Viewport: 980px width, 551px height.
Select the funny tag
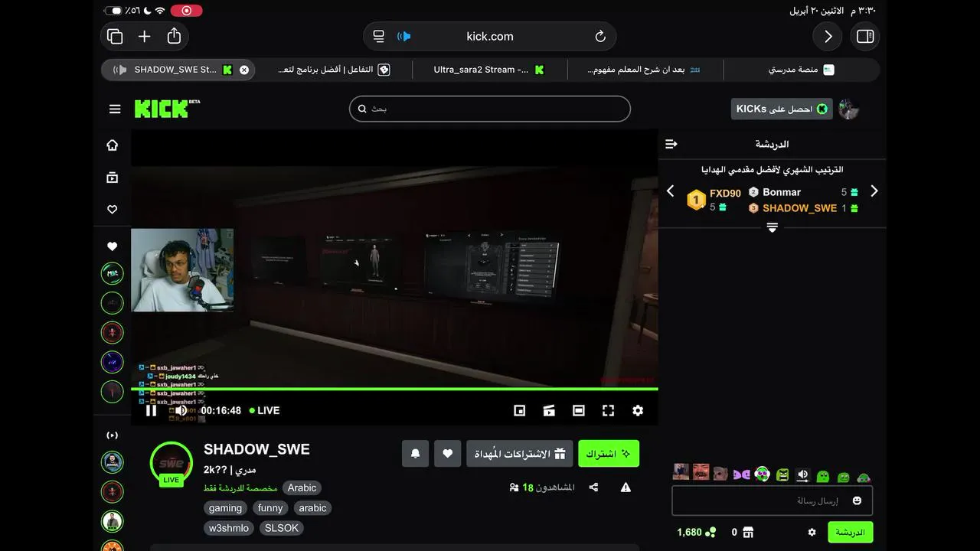pos(270,508)
